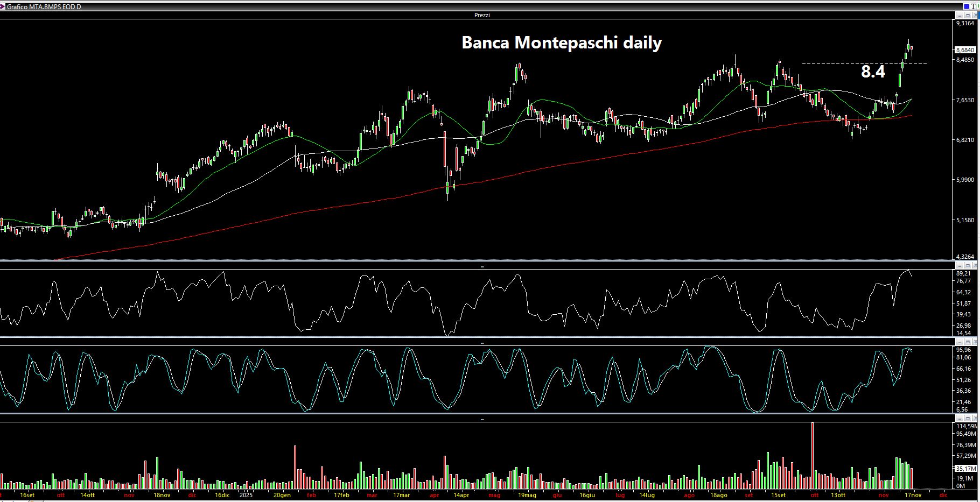Click the 13ott date label
Screen dimensions: 980x502
[838, 495]
